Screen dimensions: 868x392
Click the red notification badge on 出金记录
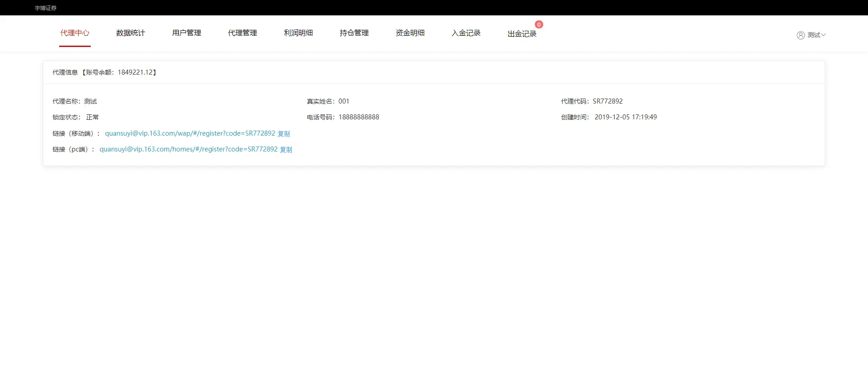pos(539,24)
